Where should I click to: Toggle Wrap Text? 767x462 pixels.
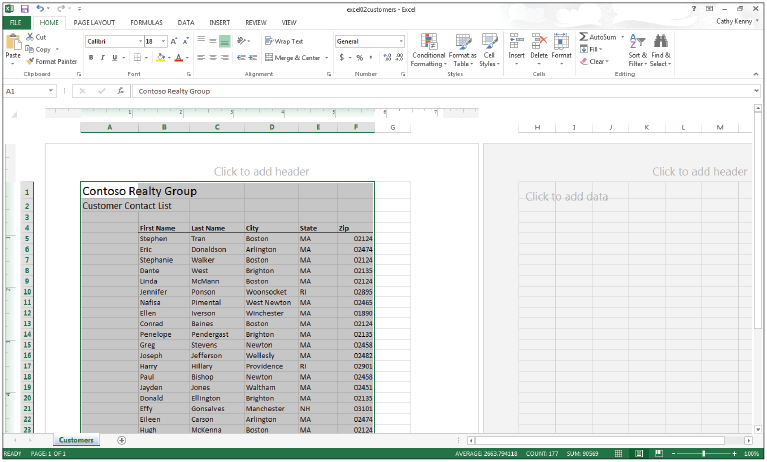[284, 41]
